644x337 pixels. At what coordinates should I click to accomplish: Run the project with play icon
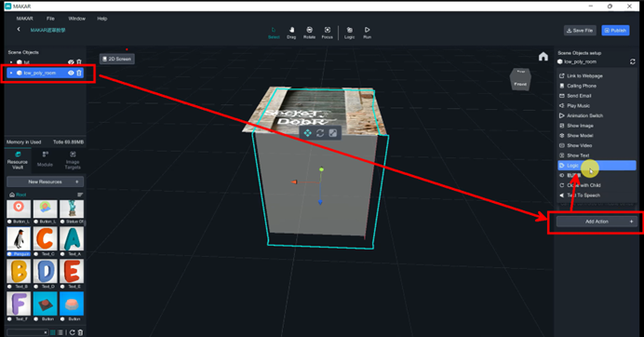tap(368, 33)
